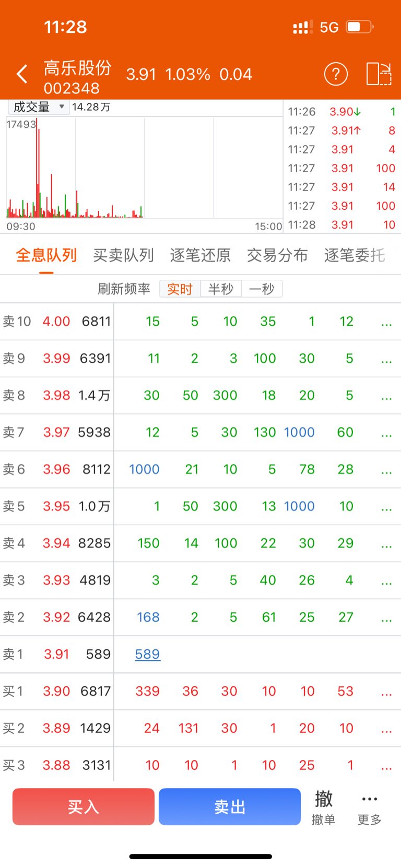Select the 卖6 price 3.96
401x868 pixels.
click(56, 469)
